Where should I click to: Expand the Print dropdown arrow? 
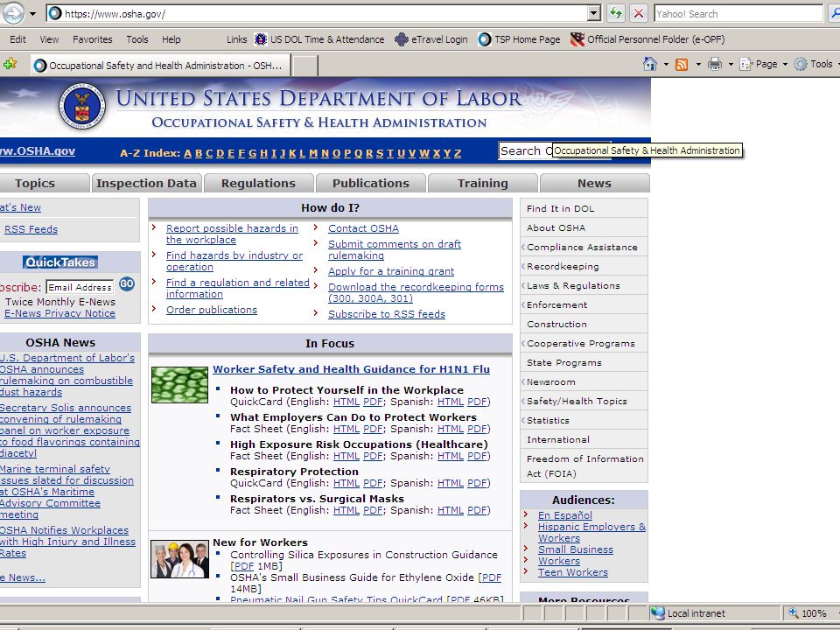point(731,64)
